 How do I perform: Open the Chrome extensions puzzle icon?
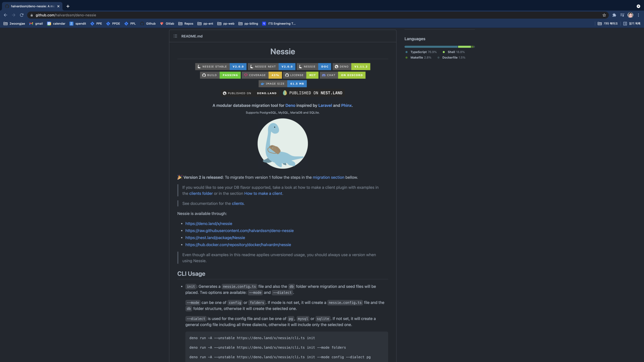(x=614, y=15)
